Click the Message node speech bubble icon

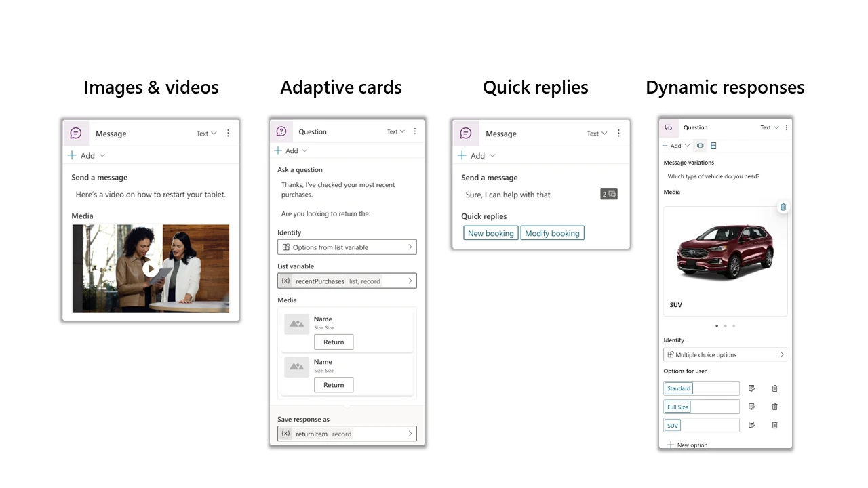(x=76, y=133)
